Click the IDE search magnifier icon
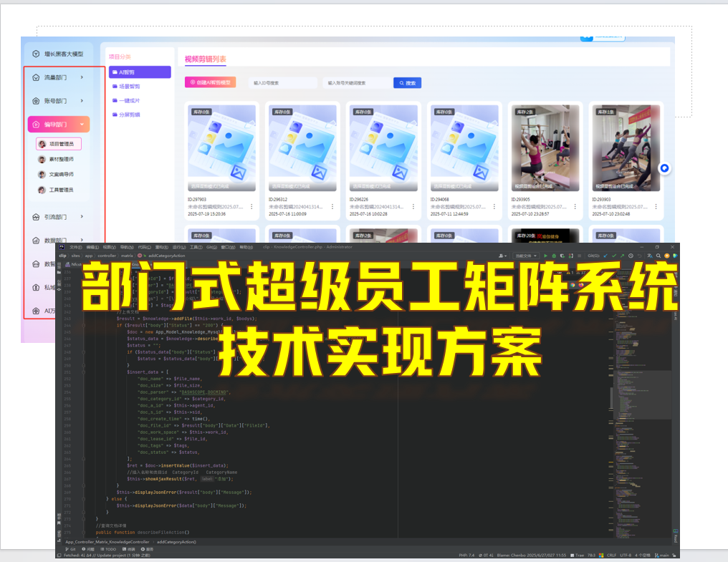Viewport: 728px width, 562px height. pos(658,256)
